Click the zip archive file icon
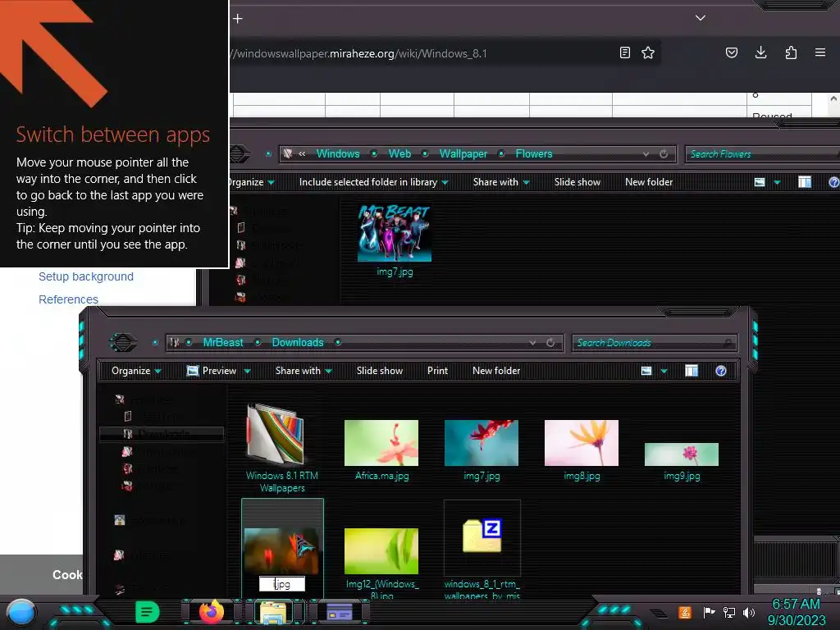 (x=482, y=536)
